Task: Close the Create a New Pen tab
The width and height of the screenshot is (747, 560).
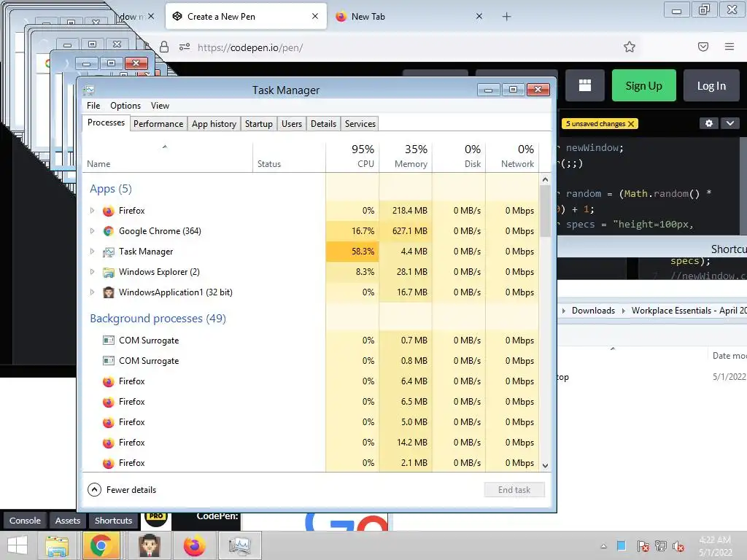Action: click(x=315, y=16)
